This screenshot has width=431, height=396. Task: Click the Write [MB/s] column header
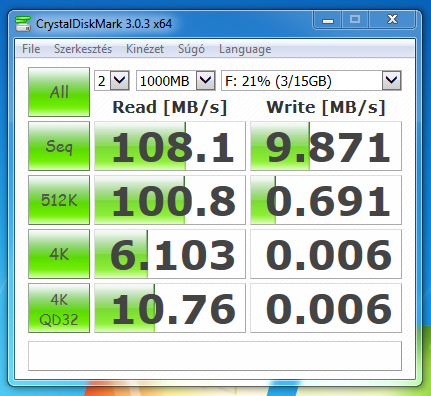[326, 107]
